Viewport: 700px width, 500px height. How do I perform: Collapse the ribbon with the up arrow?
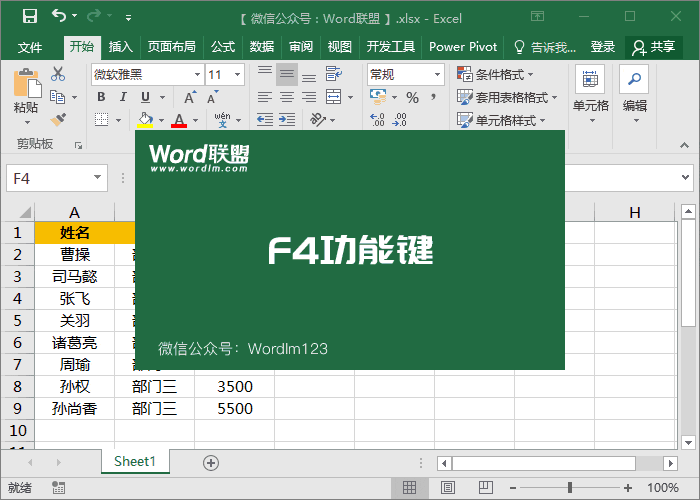684,145
